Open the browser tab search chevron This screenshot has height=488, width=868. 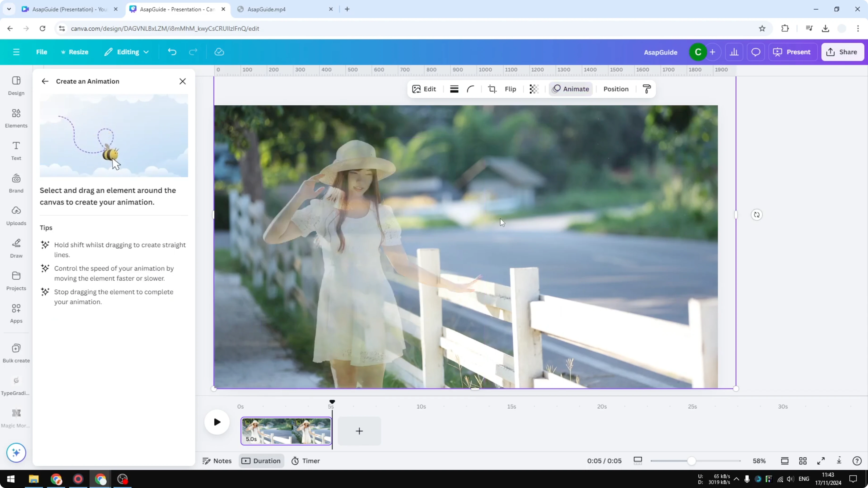[x=9, y=9]
